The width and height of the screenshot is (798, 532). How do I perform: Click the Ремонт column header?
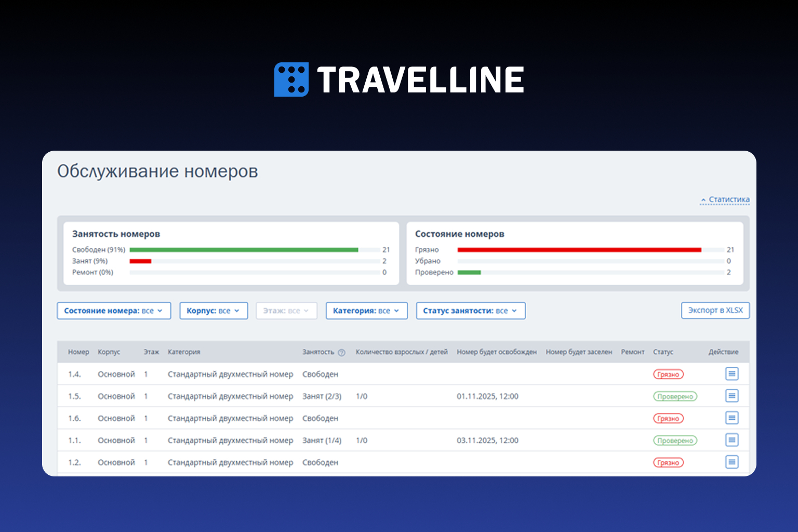click(x=633, y=352)
